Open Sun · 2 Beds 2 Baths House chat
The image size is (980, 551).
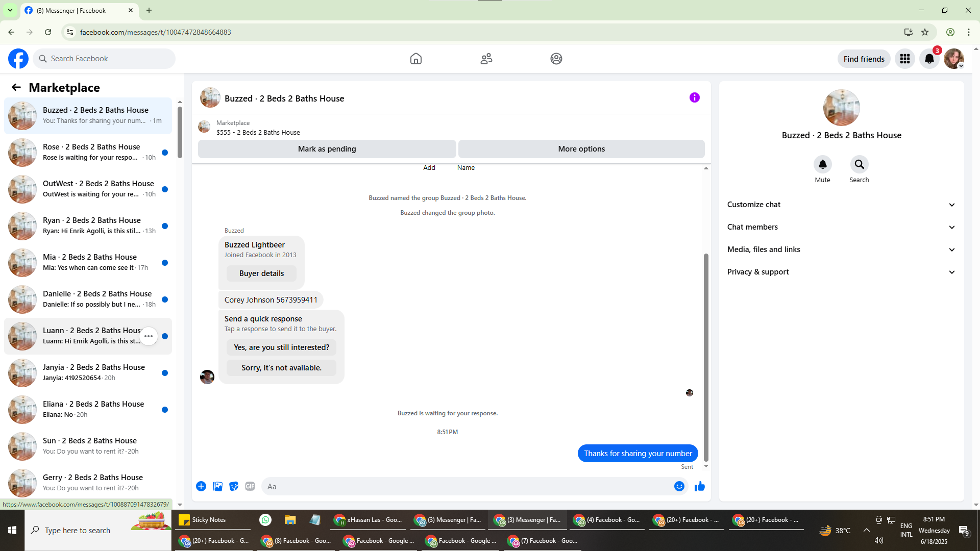[88, 446]
